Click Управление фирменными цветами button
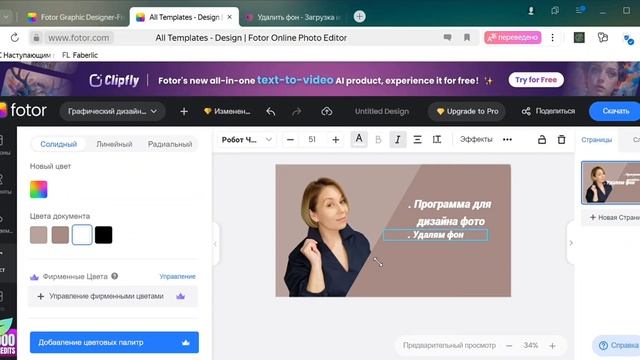640x360 pixels. 113,296
